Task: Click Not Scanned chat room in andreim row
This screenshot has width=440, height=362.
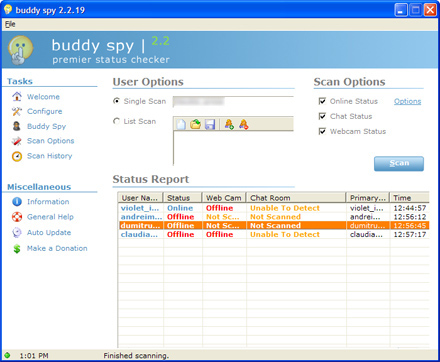Action: pyautogui.click(x=276, y=217)
